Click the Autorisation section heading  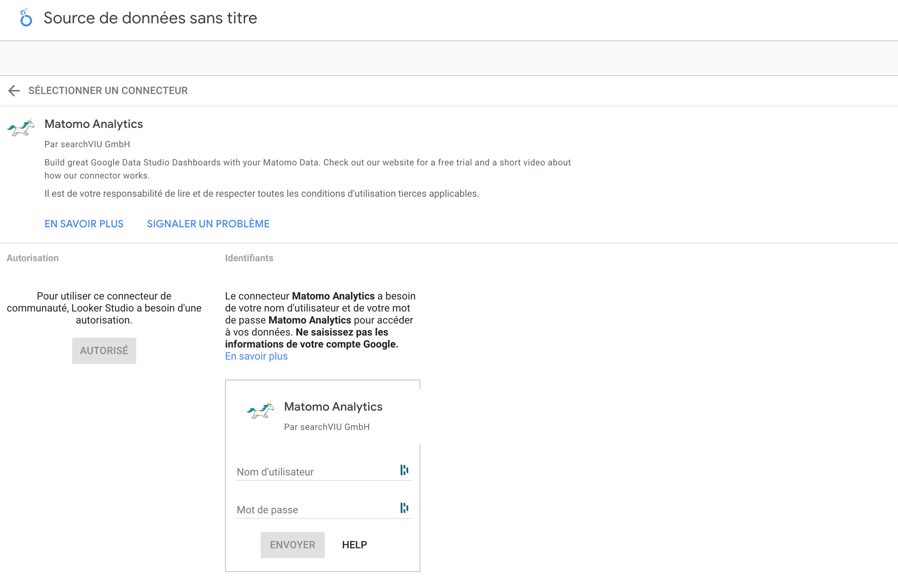click(32, 258)
